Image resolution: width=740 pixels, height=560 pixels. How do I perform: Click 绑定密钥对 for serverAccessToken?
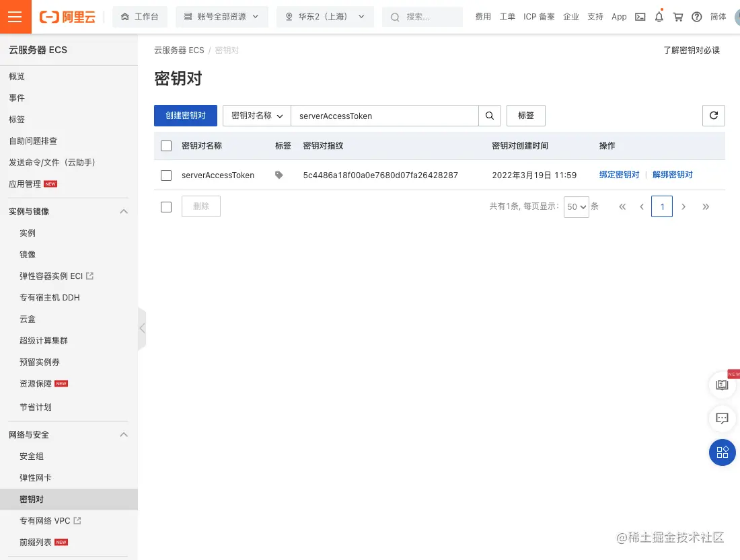pyautogui.click(x=619, y=175)
